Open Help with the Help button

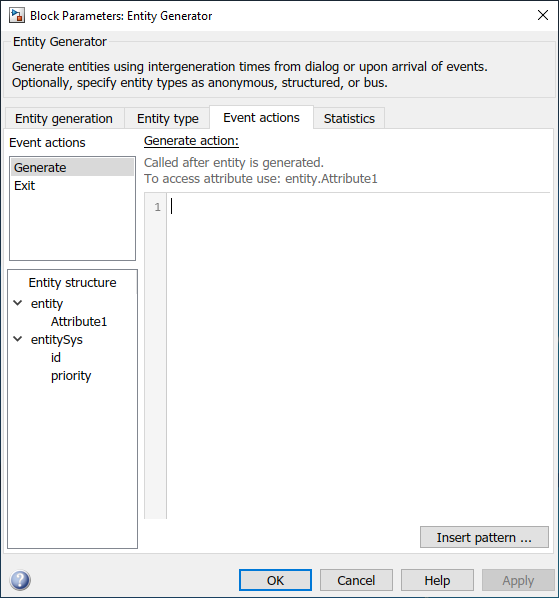(x=437, y=580)
